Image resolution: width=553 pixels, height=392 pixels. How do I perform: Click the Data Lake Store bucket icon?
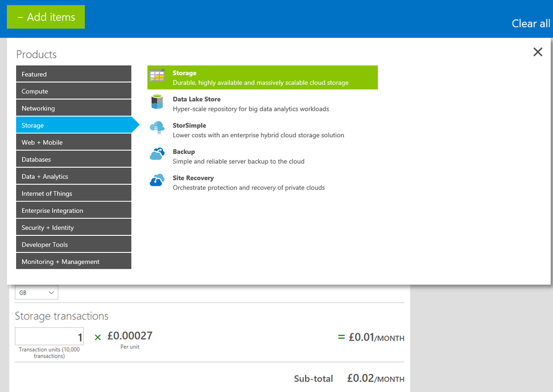point(157,102)
